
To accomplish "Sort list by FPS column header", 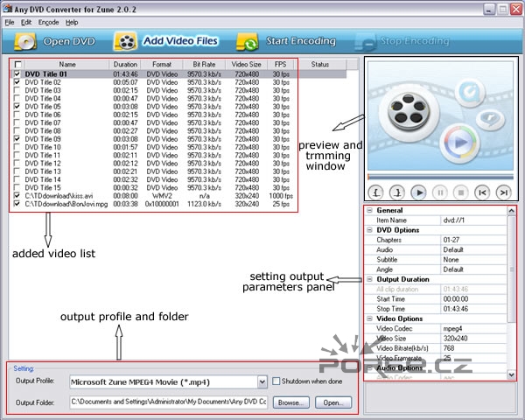I will coord(281,64).
